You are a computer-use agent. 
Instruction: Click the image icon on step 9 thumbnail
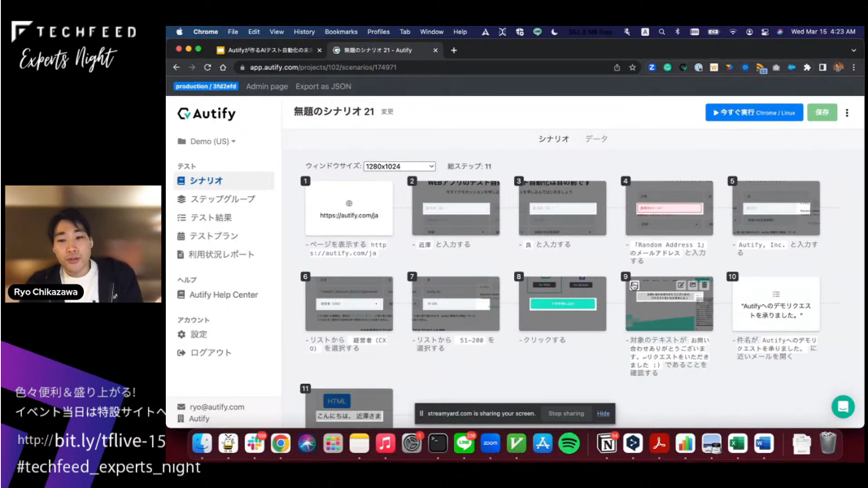point(692,285)
